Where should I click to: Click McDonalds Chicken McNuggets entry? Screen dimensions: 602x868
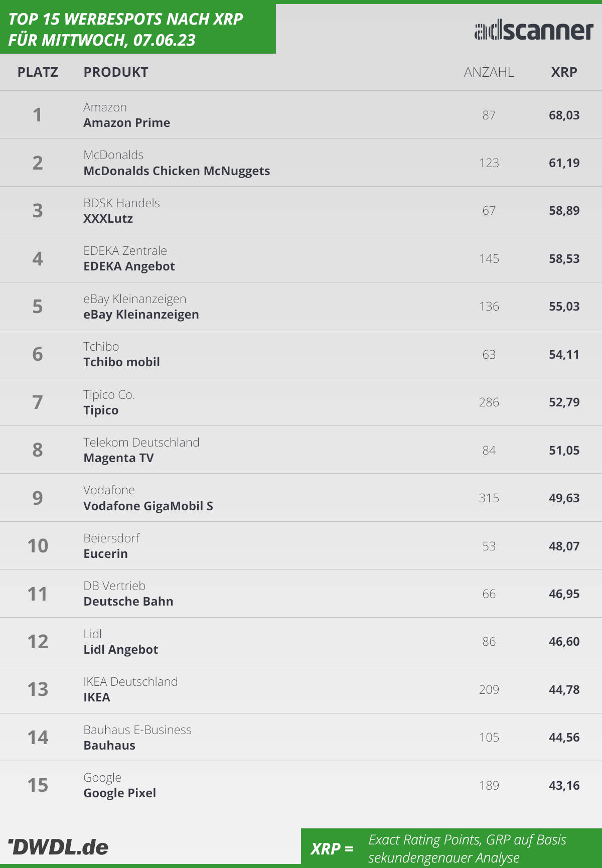[177, 171]
